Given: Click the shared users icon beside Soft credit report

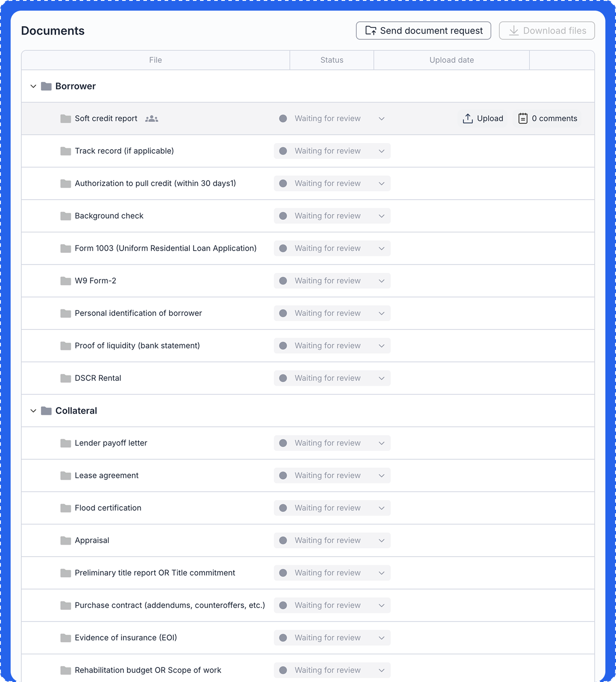Looking at the screenshot, I should click(x=151, y=119).
